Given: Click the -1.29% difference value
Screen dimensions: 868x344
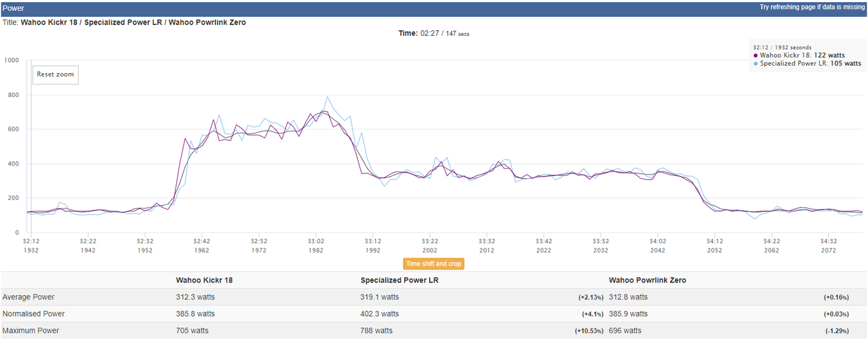Looking at the screenshot, I should coord(837,331).
